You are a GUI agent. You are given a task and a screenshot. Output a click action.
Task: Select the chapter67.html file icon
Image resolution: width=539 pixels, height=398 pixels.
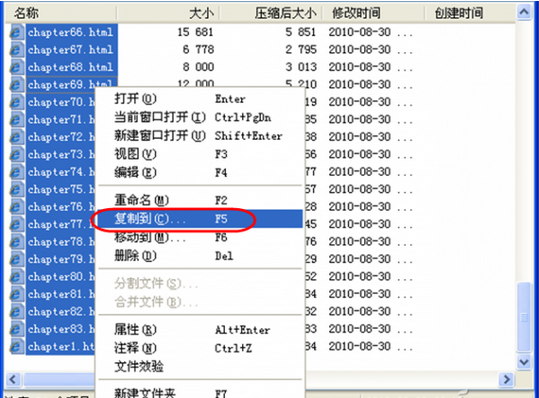(x=16, y=50)
